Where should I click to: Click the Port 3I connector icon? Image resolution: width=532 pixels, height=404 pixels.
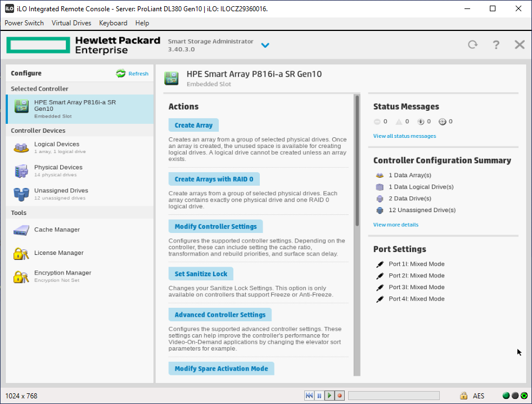pos(380,288)
